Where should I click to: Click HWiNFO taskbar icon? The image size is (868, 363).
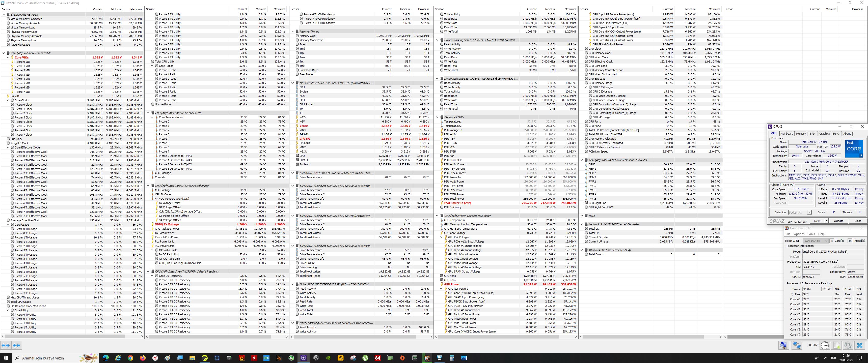439,358
